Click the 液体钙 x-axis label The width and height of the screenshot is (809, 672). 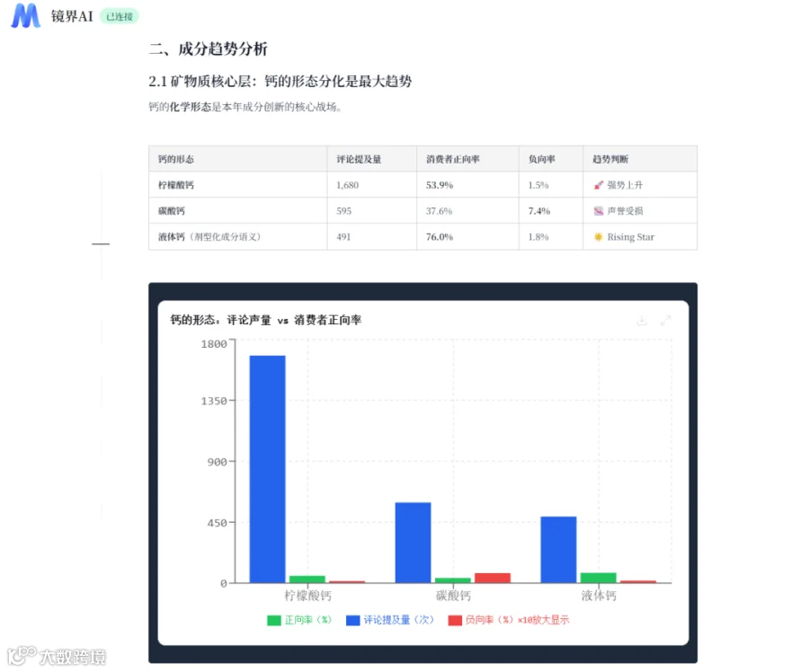(x=599, y=595)
